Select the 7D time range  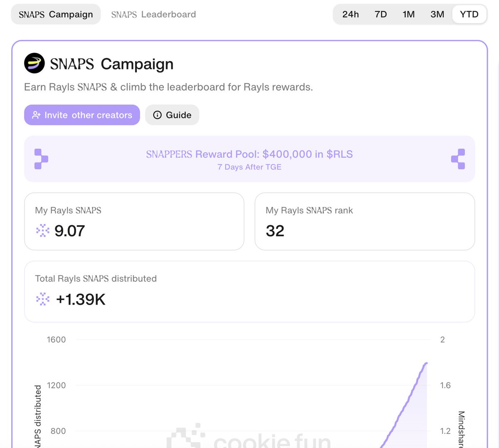(x=380, y=15)
